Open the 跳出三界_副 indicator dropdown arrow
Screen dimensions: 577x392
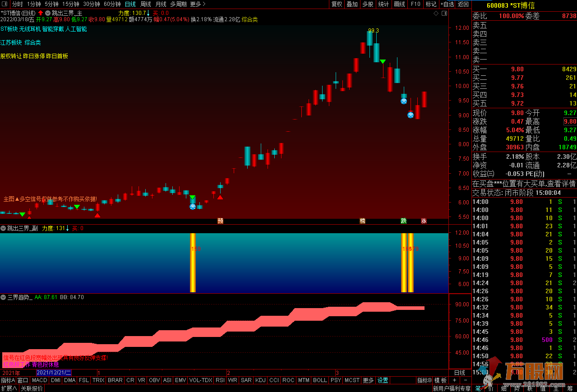tap(3, 228)
